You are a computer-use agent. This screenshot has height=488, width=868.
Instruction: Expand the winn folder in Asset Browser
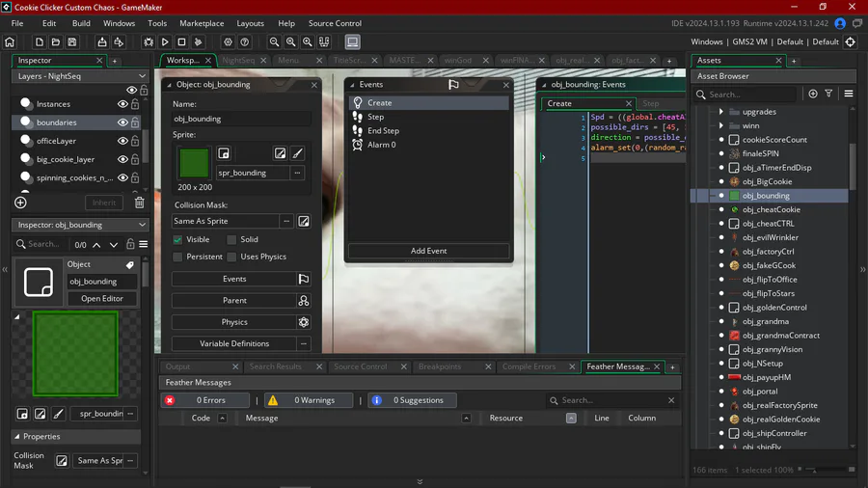tap(720, 125)
